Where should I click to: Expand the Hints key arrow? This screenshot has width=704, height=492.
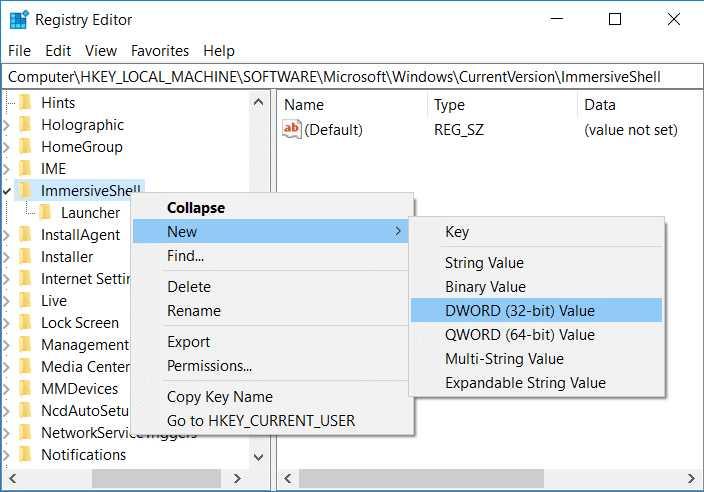[x=8, y=103]
